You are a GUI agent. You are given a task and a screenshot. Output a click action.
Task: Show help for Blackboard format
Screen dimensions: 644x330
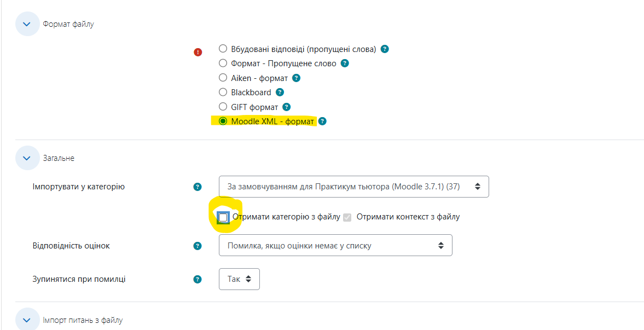pos(280,92)
